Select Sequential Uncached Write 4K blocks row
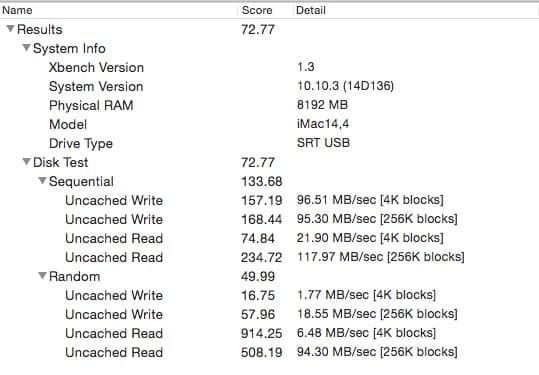Screen dimensions: 539x375 (270, 200)
